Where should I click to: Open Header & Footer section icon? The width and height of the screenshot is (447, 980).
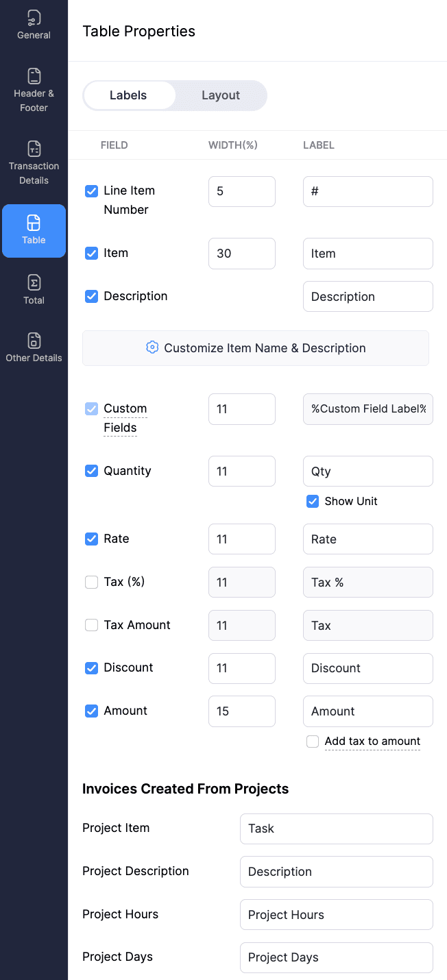coord(34,76)
